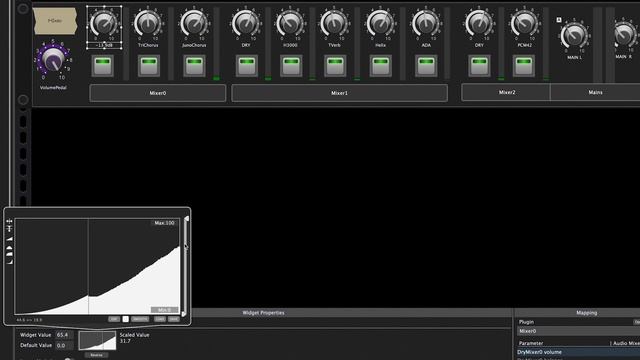The width and height of the screenshot is (640, 360).
Task: Select the DryMixer0 volume parameter row
Action: (578, 352)
